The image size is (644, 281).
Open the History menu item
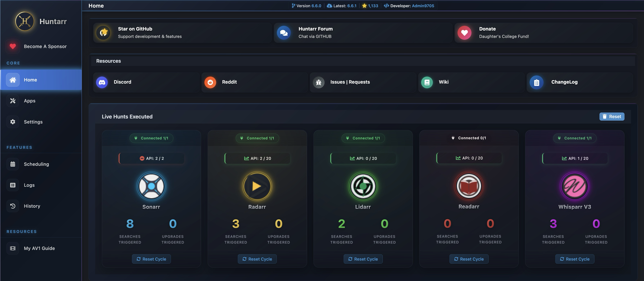click(41, 206)
